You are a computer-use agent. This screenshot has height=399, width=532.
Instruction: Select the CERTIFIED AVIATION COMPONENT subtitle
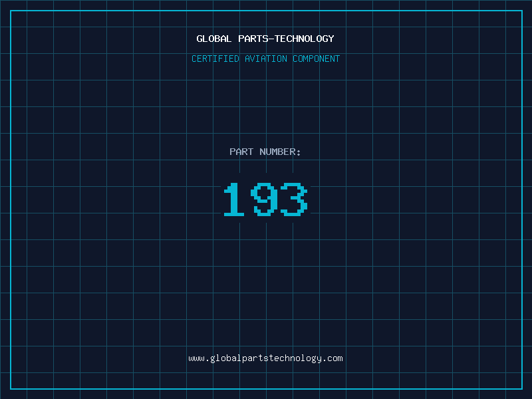pos(265,59)
